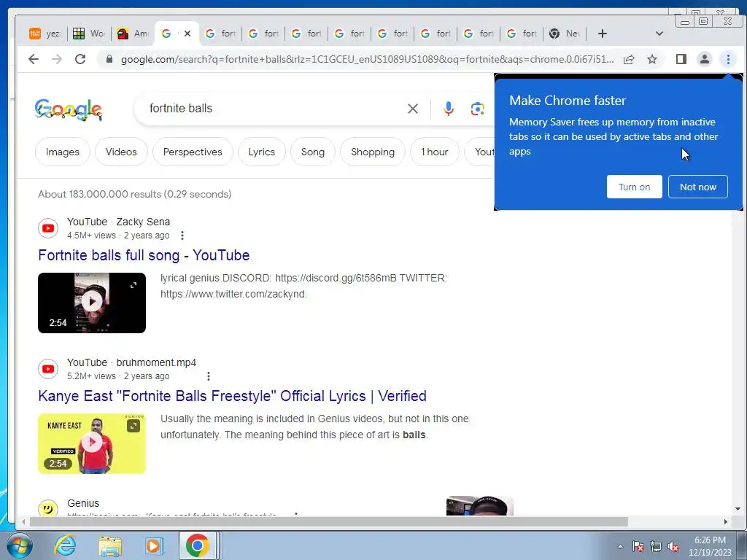Go back to the previous page
The width and height of the screenshot is (747, 560).
click(34, 59)
